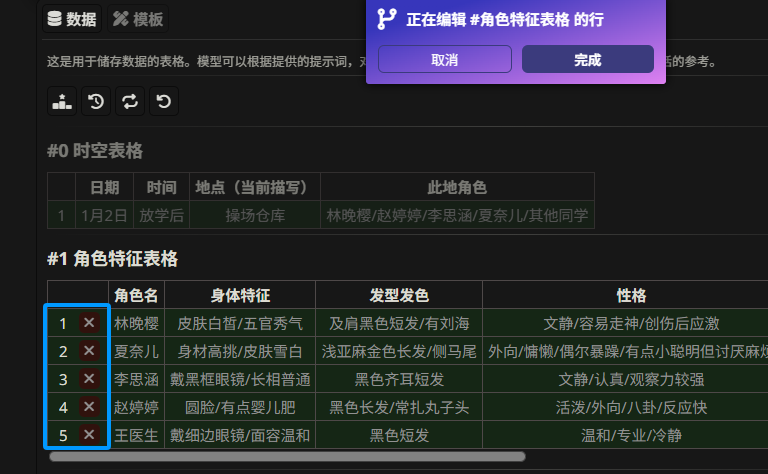The width and height of the screenshot is (768, 474).
Task: Click the X on row 5 王医生
Action: pyautogui.click(x=89, y=435)
